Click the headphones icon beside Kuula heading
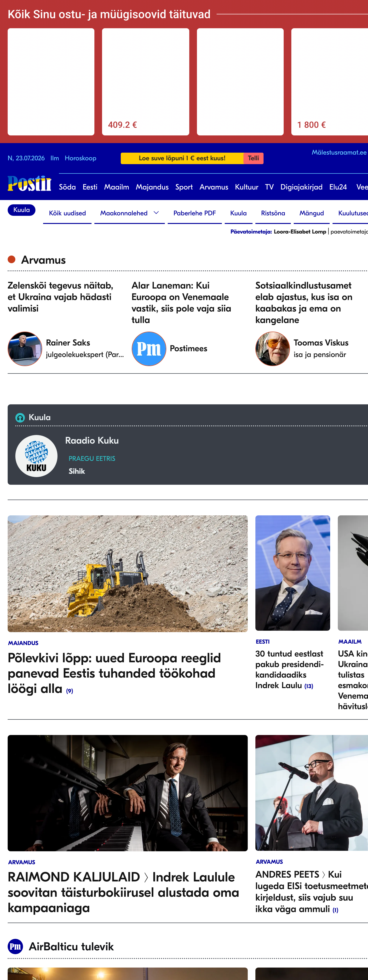Image resolution: width=368 pixels, height=980 pixels. [x=20, y=417]
